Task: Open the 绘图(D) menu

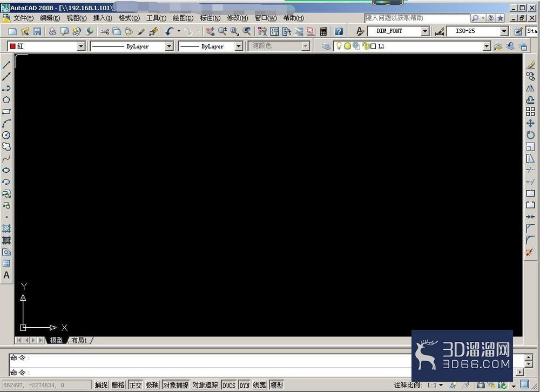Action: click(183, 18)
